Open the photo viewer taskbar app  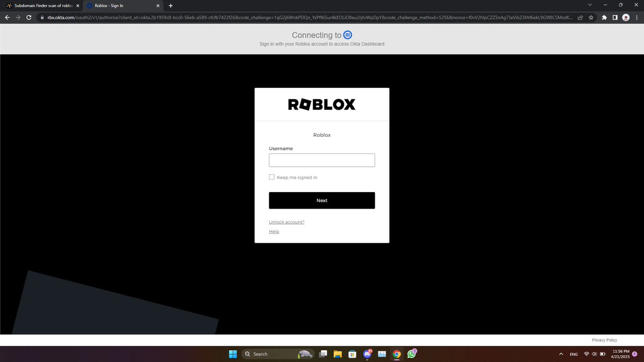[x=382, y=354]
